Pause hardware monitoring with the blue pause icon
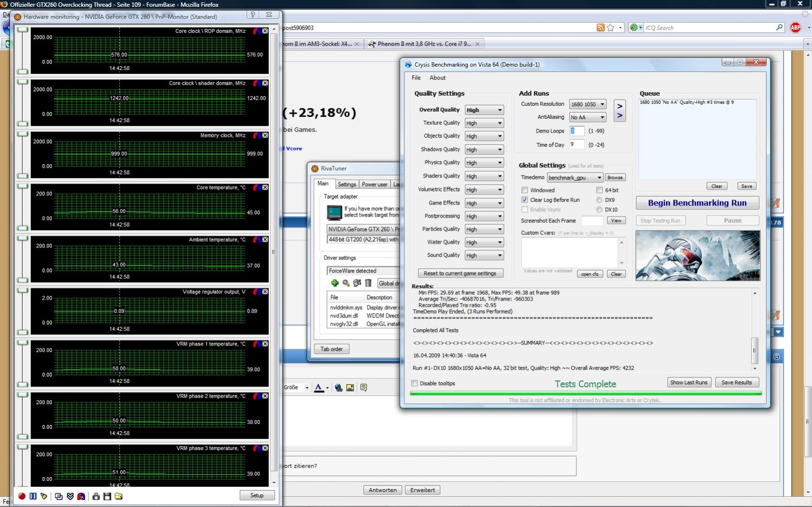 [x=33, y=496]
